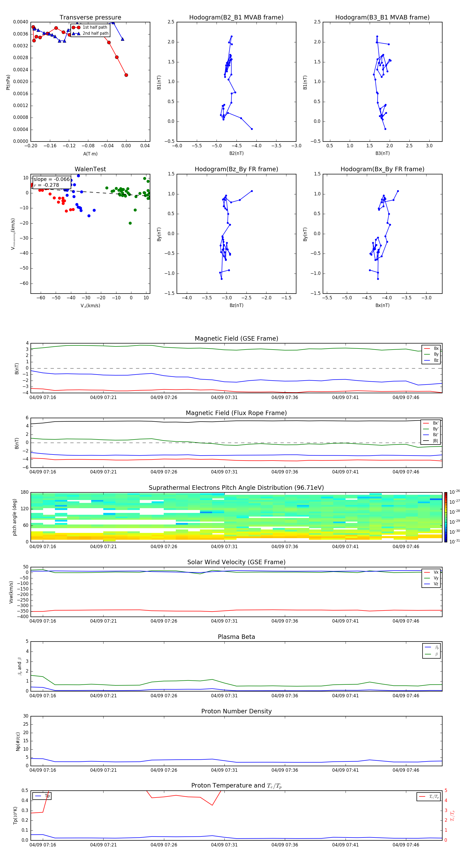Screen dimensions: 473x868
Task: Click the pitch angle flux colorbar
Action: tap(446, 517)
